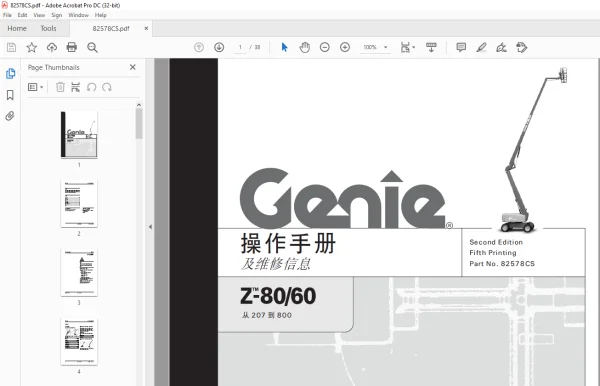Image resolution: width=600 pixels, height=386 pixels.
Task: Click the scrolling mode icon
Action: click(x=431, y=47)
